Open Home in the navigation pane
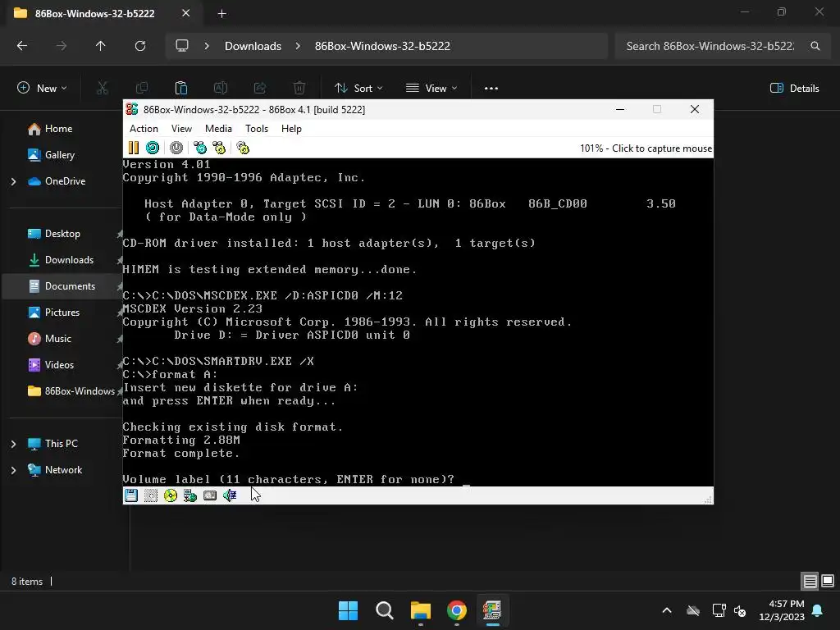The image size is (840, 630). click(x=58, y=129)
